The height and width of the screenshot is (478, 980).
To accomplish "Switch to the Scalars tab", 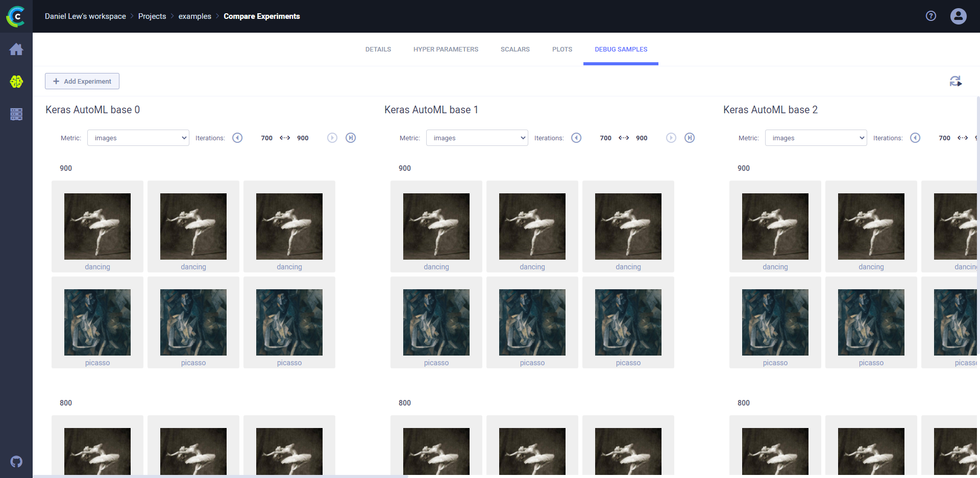I will tap(515, 49).
